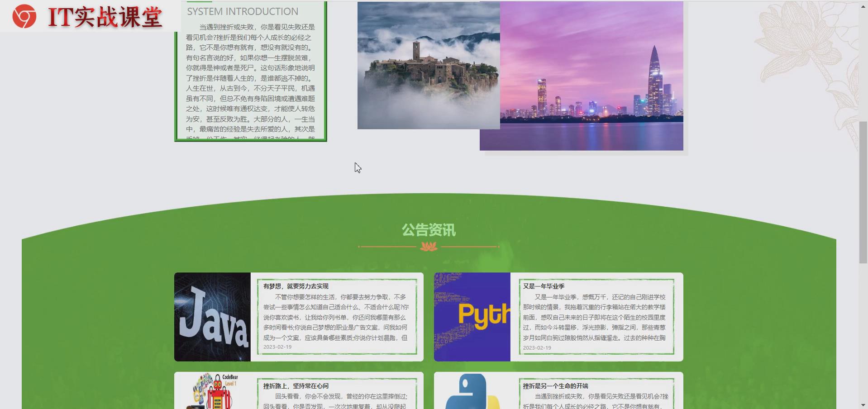Screen dimensions: 868x409
Task: Click the page's vertical scrollbar thumb
Action: (x=863, y=192)
